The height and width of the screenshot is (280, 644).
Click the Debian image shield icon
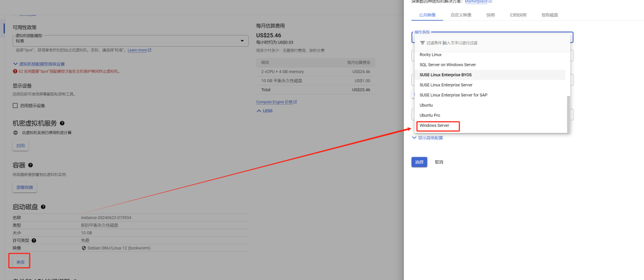point(83,248)
